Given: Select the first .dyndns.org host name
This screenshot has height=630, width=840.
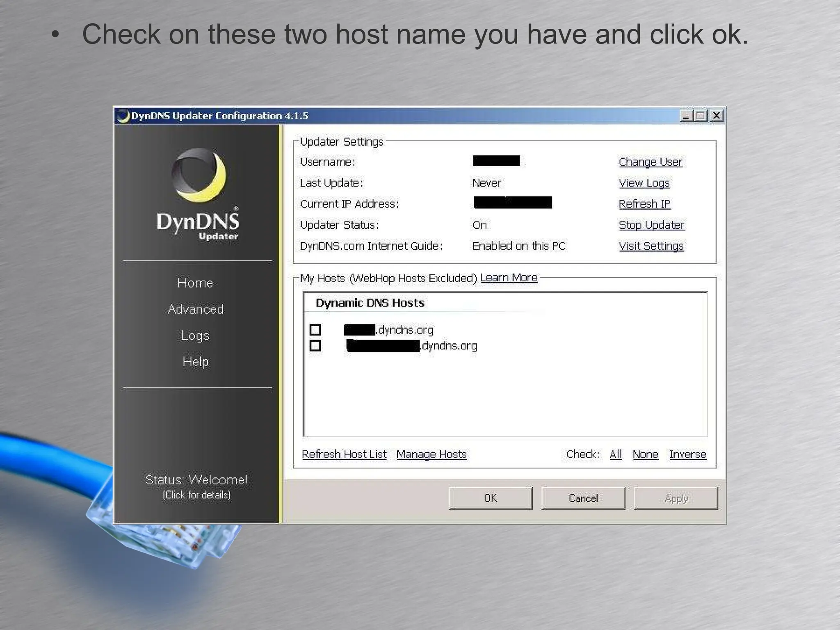Looking at the screenshot, I should [x=388, y=330].
